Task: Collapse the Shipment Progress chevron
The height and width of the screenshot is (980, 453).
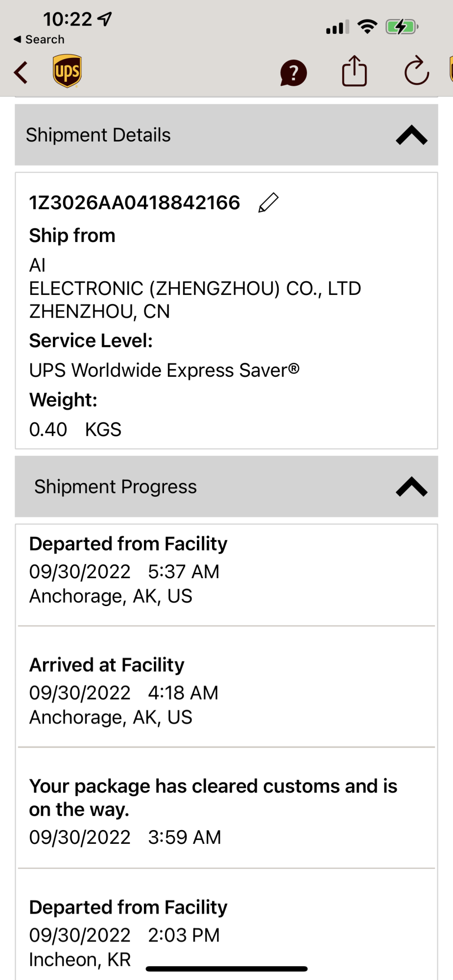Action: point(411,487)
